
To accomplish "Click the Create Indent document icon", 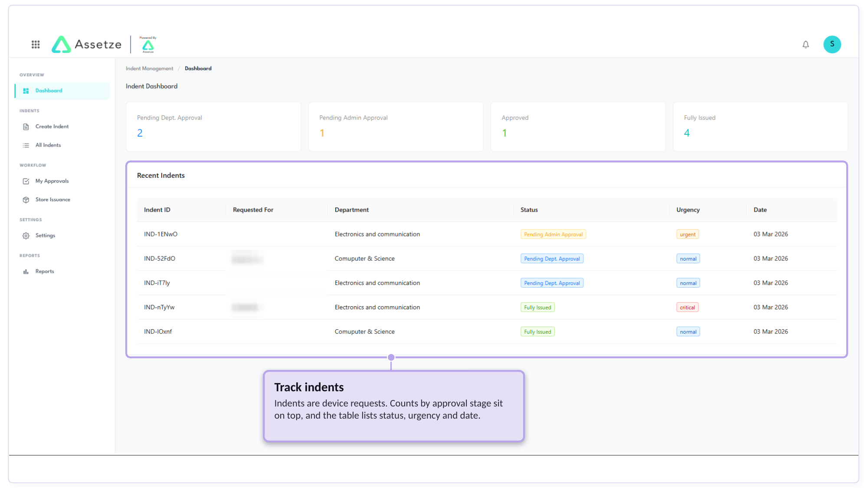I will (26, 127).
